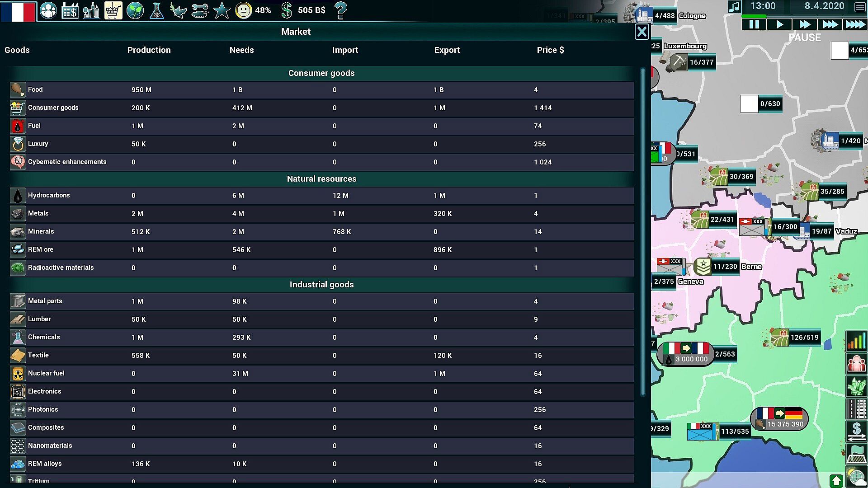Open the ecology globe leaf icon

click(x=135, y=10)
